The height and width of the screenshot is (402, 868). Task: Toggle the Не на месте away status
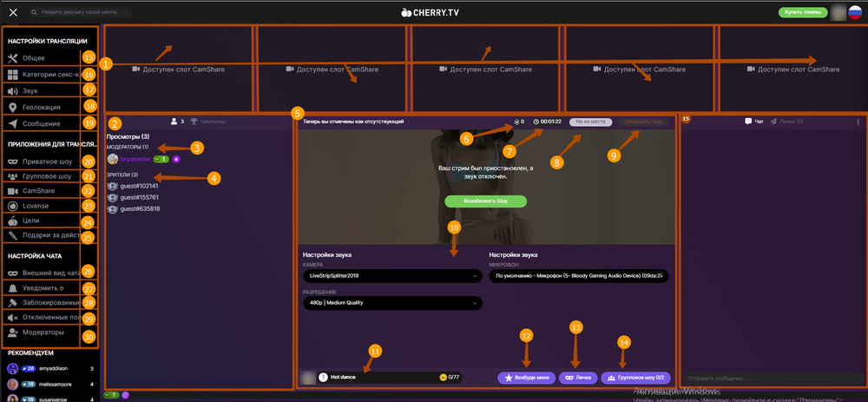(x=590, y=122)
